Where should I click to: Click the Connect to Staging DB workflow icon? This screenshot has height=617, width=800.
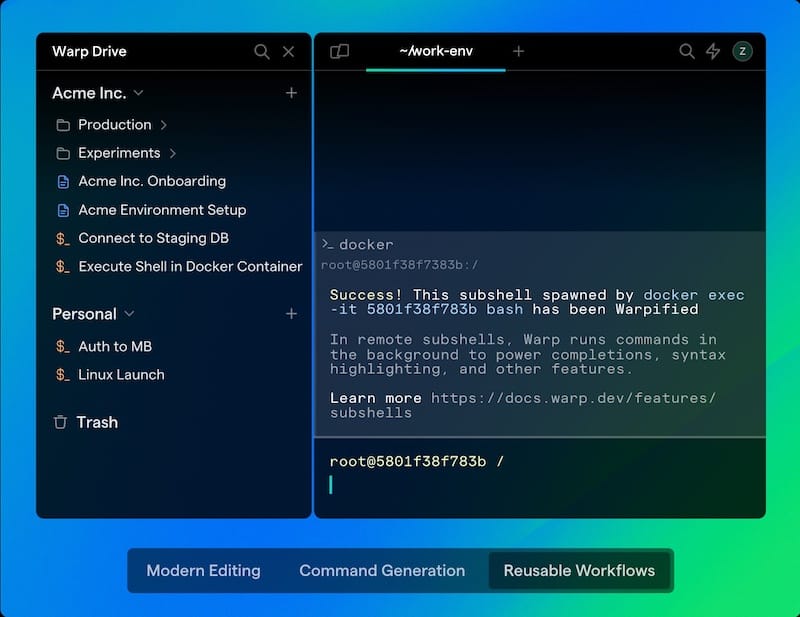click(63, 239)
